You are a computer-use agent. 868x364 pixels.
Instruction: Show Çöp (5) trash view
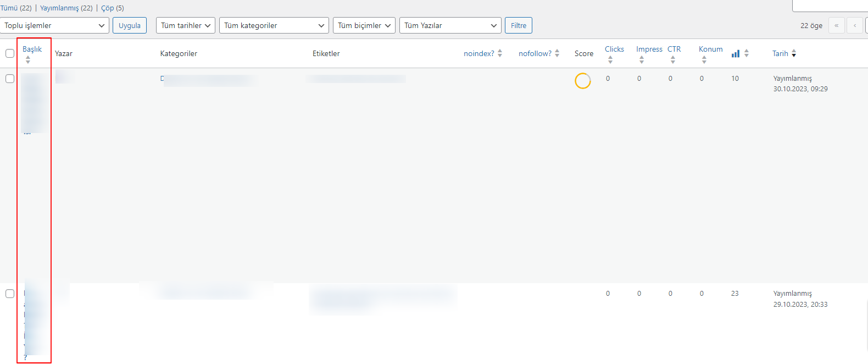pos(113,8)
